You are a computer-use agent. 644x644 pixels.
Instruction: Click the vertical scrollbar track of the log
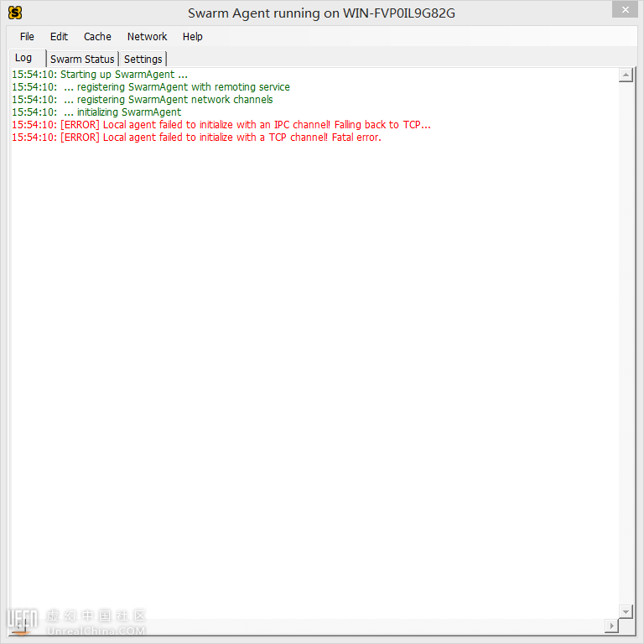pyautogui.click(x=625, y=335)
